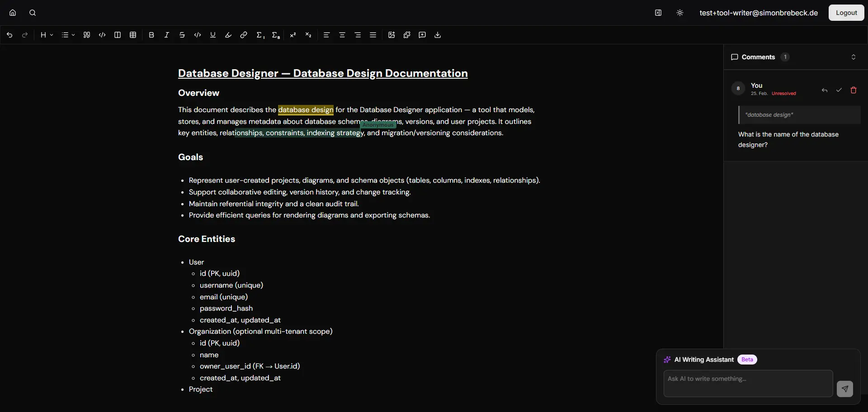868x412 pixels.
Task: Open the list type dropdown
Action: pos(68,35)
